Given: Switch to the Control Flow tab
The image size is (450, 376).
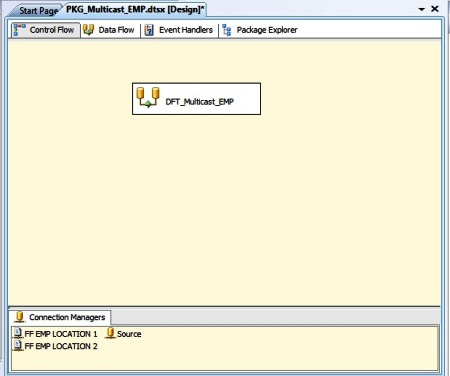Looking at the screenshot, I should 45,30.
